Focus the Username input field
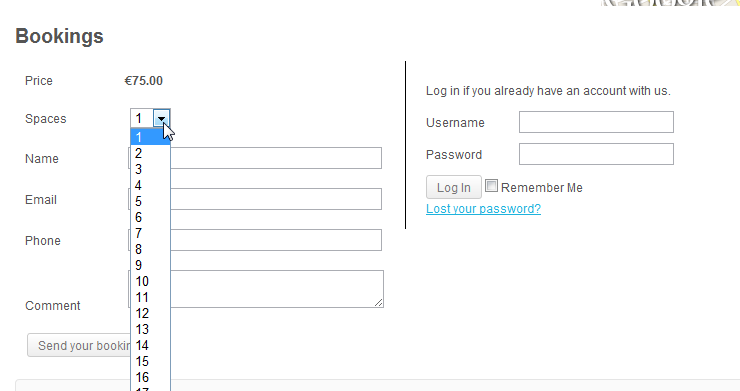This screenshot has height=391, width=740. pos(596,122)
